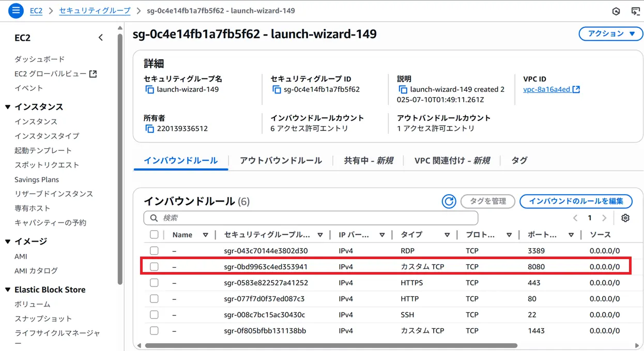Click セキュリティグループ breadcrumb link
Image resolution: width=644 pixels, height=351 pixels.
coord(95,10)
